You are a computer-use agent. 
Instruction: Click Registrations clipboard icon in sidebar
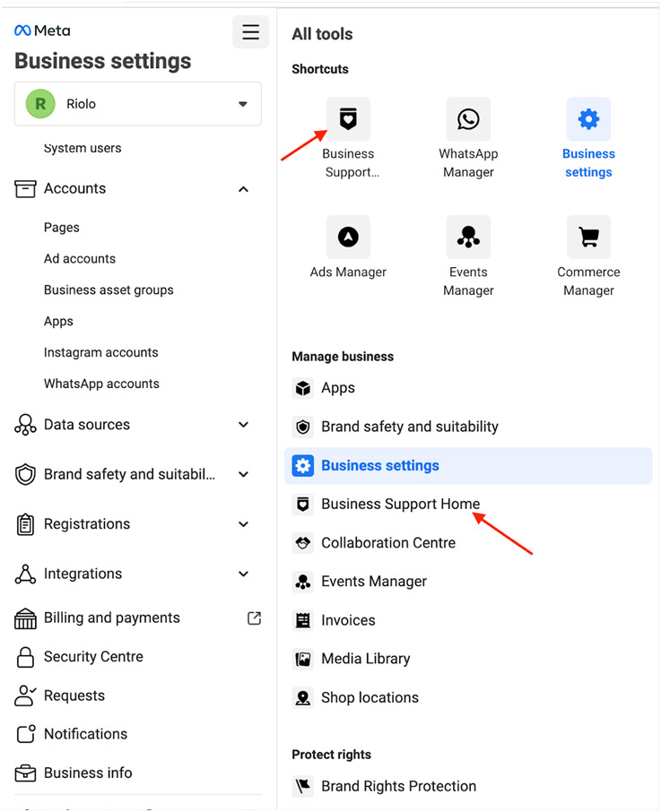tap(25, 524)
